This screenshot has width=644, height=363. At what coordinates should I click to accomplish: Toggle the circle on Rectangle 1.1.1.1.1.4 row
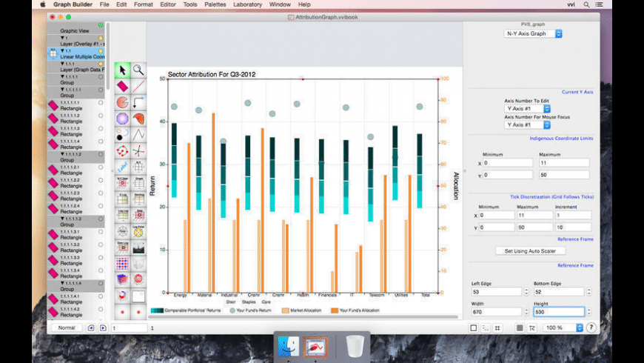pyautogui.click(x=101, y=141)
